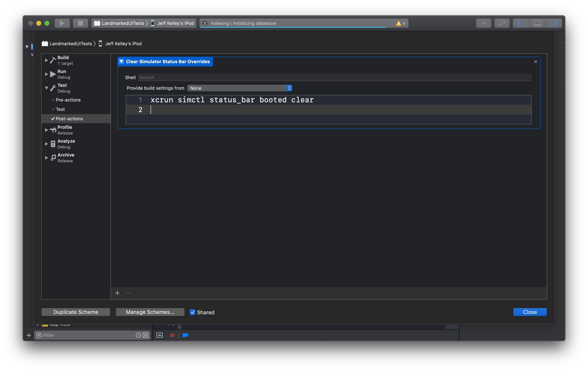Image resolution: width=588 pixels, height=371 pixels.
Task: Select the Test sub-item under Test
Action: [x=60, y=109]
